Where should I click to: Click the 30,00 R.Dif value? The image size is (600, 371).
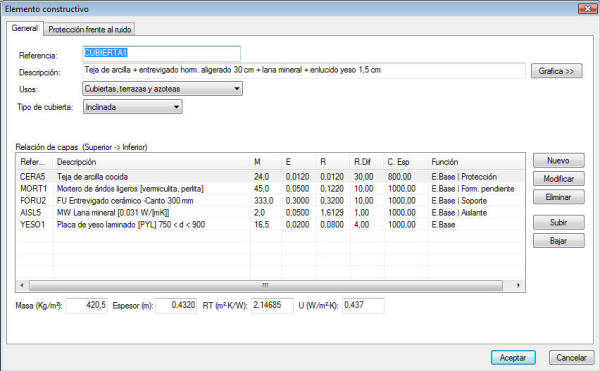(364, 177)
